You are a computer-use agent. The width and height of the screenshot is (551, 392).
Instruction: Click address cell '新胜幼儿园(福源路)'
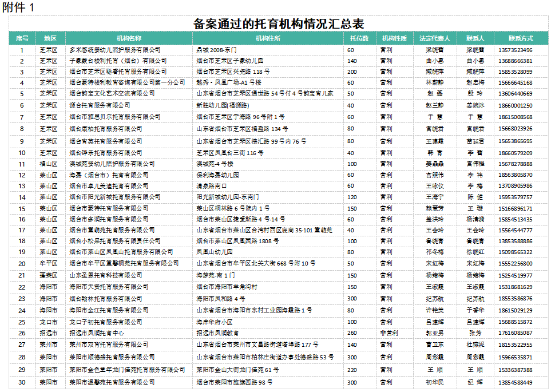[x=223, y=105]
